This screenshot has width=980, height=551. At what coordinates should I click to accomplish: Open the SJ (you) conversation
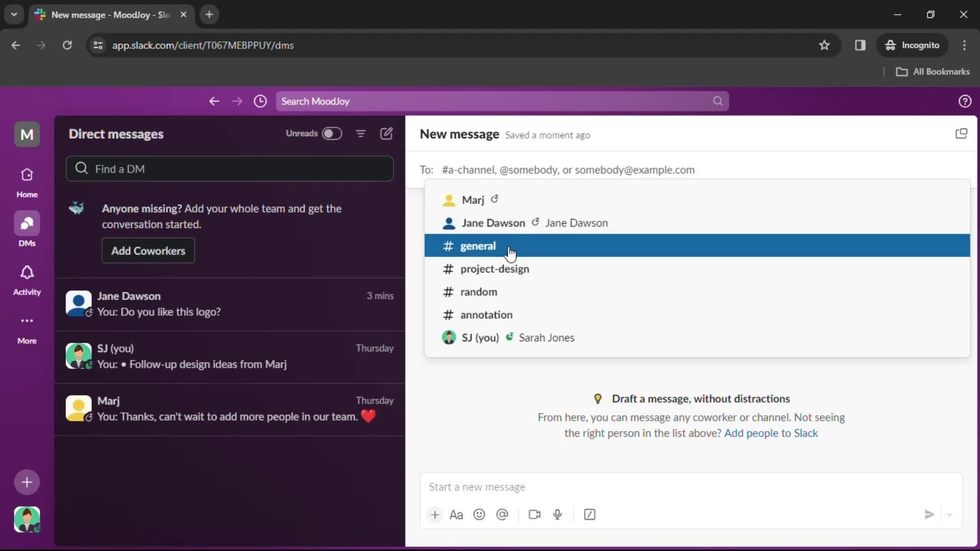(230, 357)
